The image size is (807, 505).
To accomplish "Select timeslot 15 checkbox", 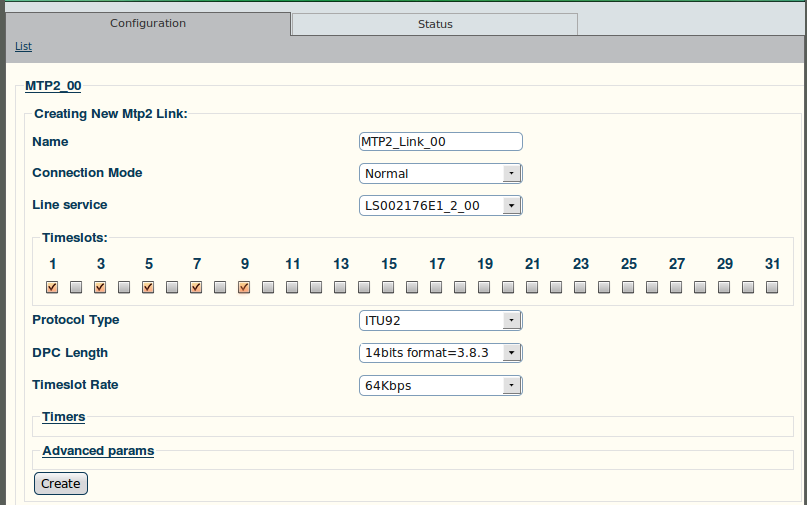I will click(x=388, y=287).
